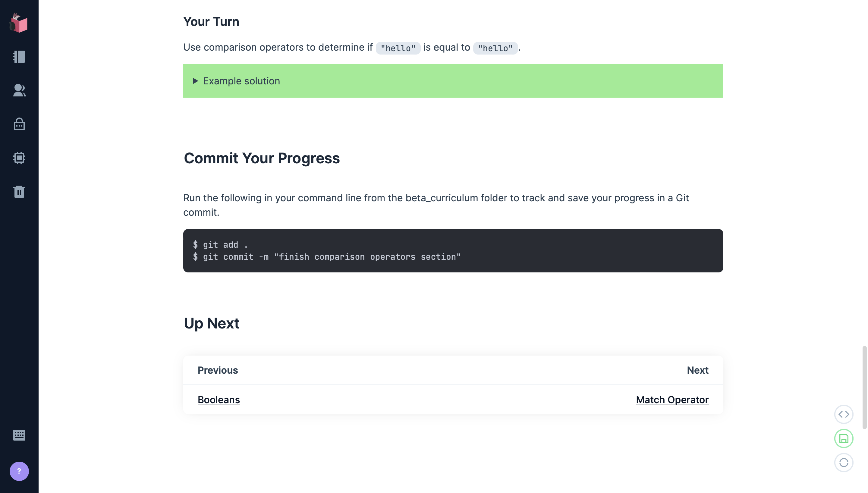Navigate to the Booleans page
Viewport: 868px width, 493px height.
click(x=219, y=400)
